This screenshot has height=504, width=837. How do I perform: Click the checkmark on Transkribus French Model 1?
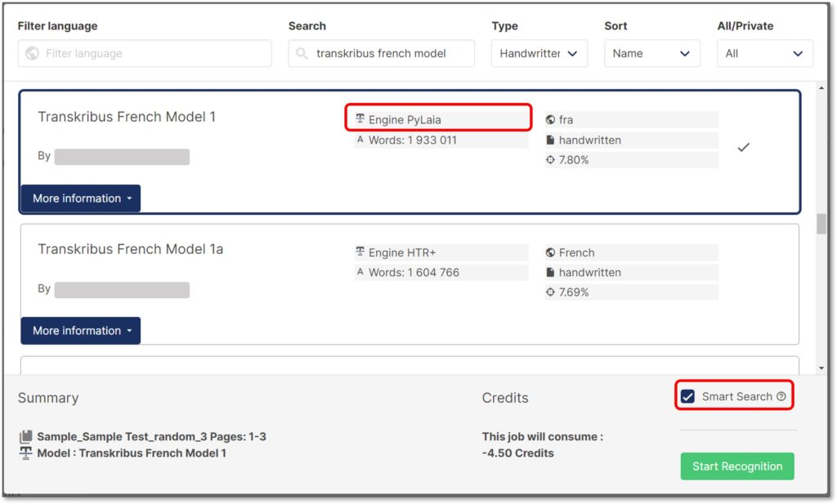pyautogui.click(x=744, y=147)
